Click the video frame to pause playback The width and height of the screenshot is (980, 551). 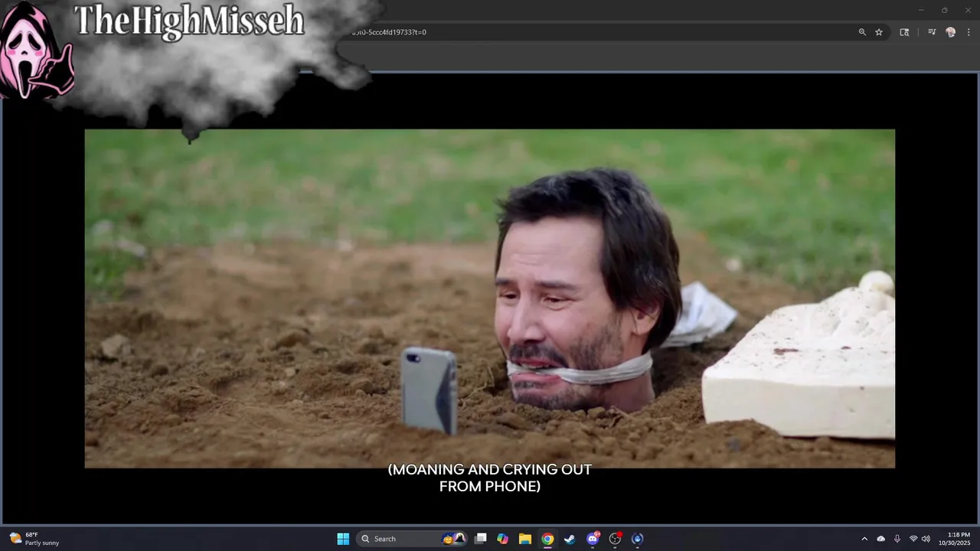point(489,298)
